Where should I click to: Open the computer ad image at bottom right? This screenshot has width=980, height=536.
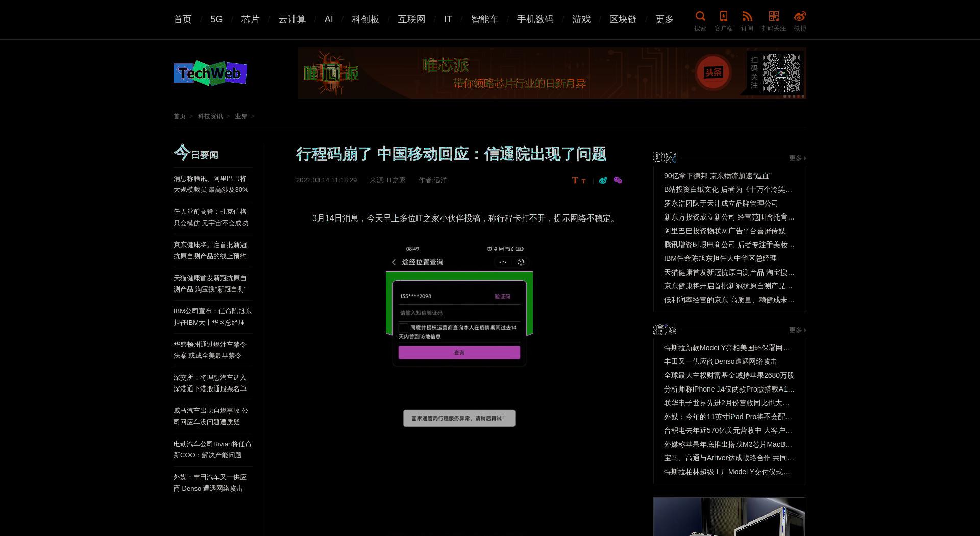click(729, 517)
